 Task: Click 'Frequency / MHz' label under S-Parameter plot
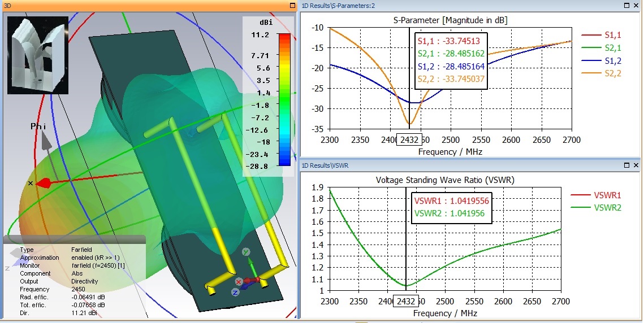pyautogui.click(x=450, y=152)
